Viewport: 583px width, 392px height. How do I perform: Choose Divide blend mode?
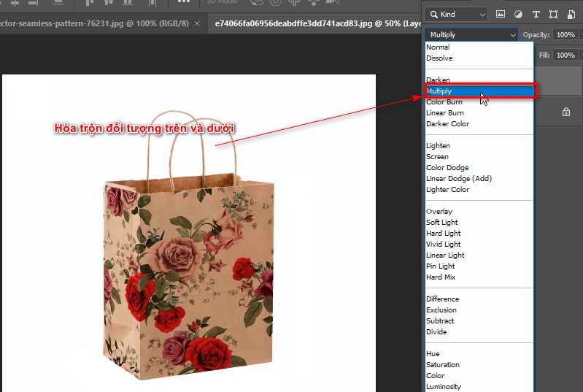coord(479,331)
